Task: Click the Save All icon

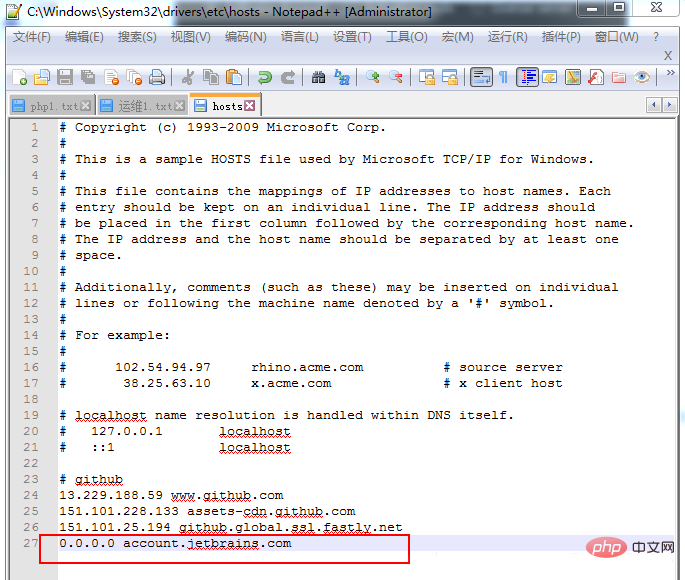Action: point(88,77)
